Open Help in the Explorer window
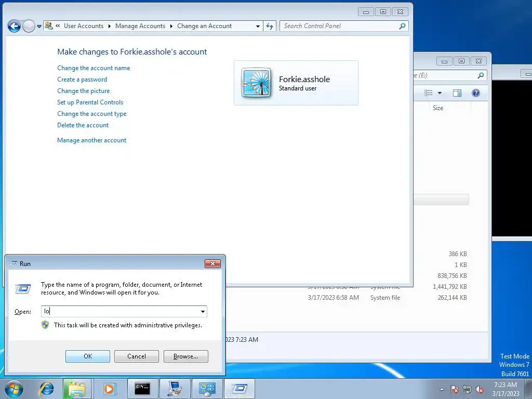The image size is (532, 399). [476, 93]
